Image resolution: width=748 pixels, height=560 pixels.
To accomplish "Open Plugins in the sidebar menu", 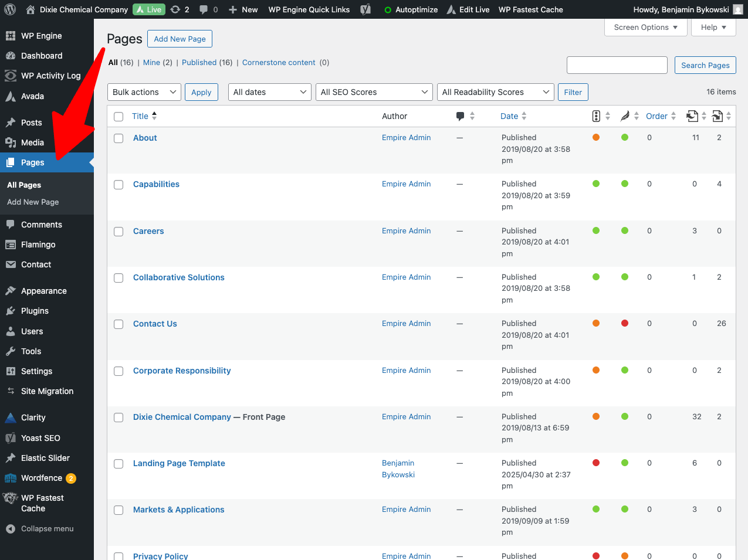I will coord(35,311).
